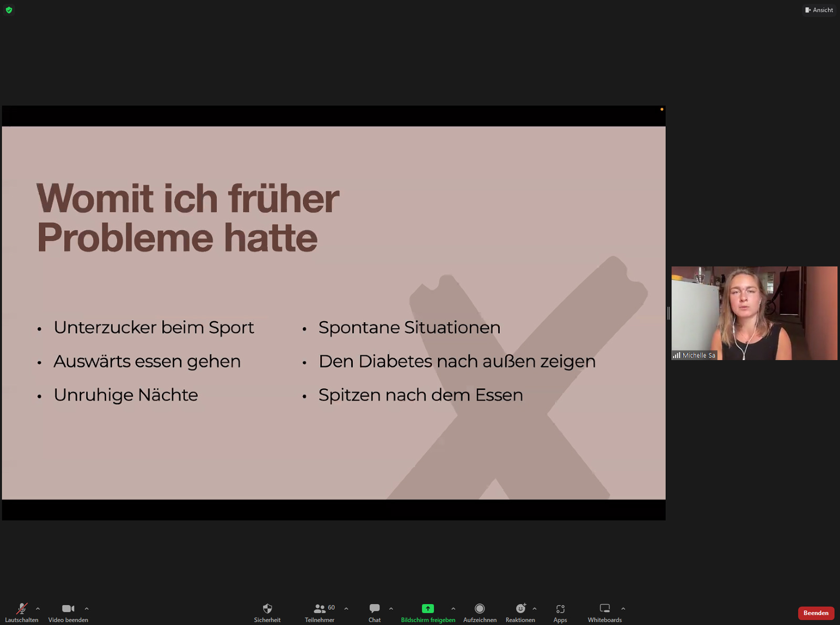Click Bildschirm freigeben to share screen
840x625 pixels.
pos(428,612)
